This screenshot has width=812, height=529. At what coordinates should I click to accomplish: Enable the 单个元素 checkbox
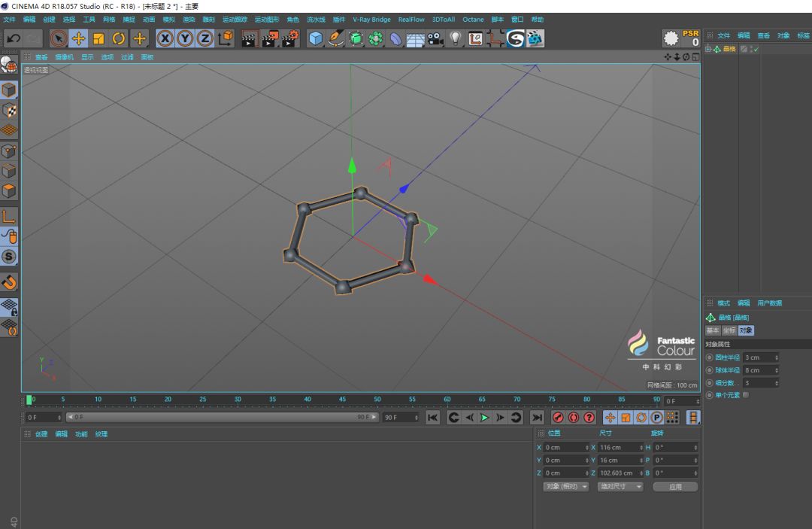click(x=745, y=395)
